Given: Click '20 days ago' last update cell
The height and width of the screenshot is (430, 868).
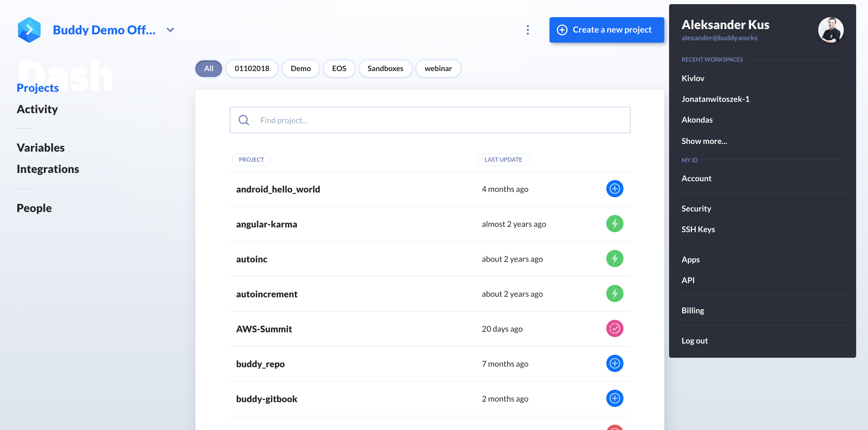Looking at the screenshot, I should click(x=502, y=329).
